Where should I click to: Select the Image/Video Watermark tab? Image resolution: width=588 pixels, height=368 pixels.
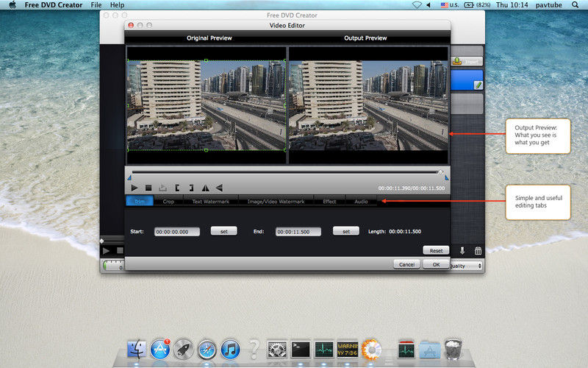276,201
